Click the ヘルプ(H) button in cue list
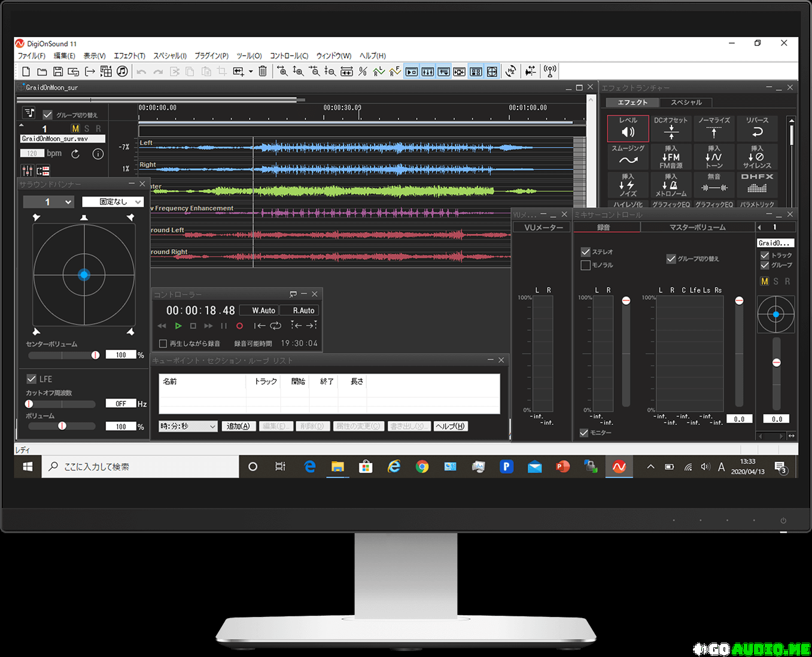 point(450,426)
